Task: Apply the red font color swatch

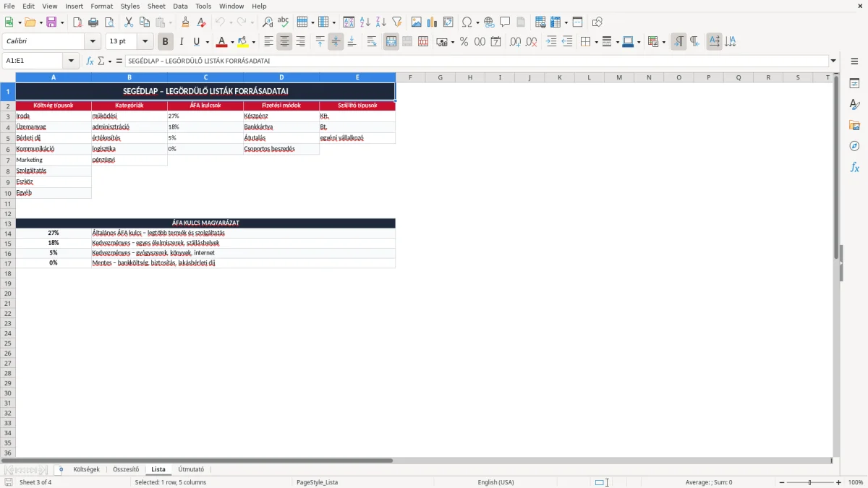Action: point(221,42)
